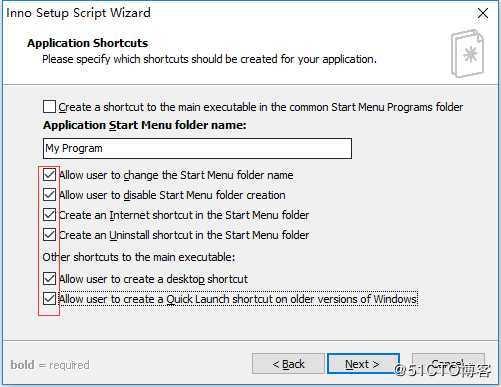
Task: Click the Application Shortcuts heading
Action: tap(88, 43)
